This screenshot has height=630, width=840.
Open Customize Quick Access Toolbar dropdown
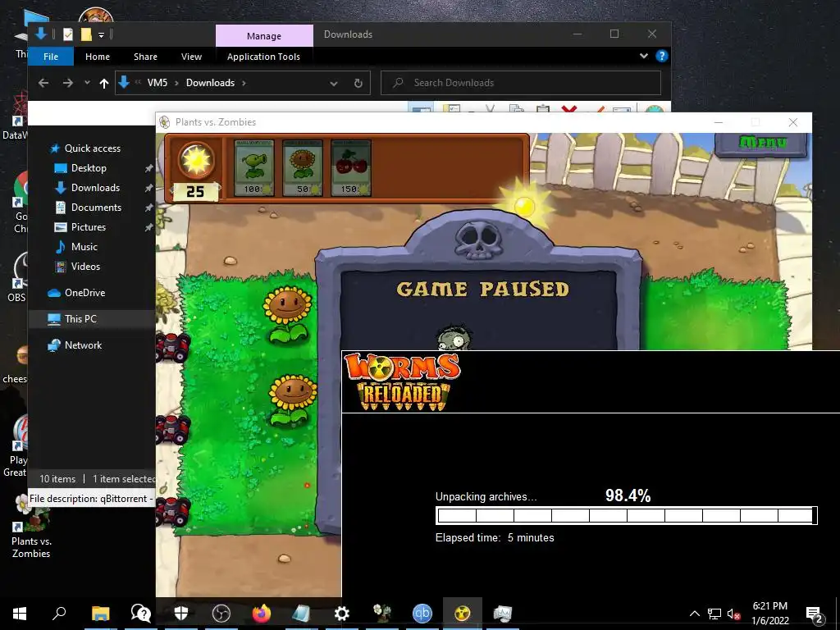tap(101, 34)
